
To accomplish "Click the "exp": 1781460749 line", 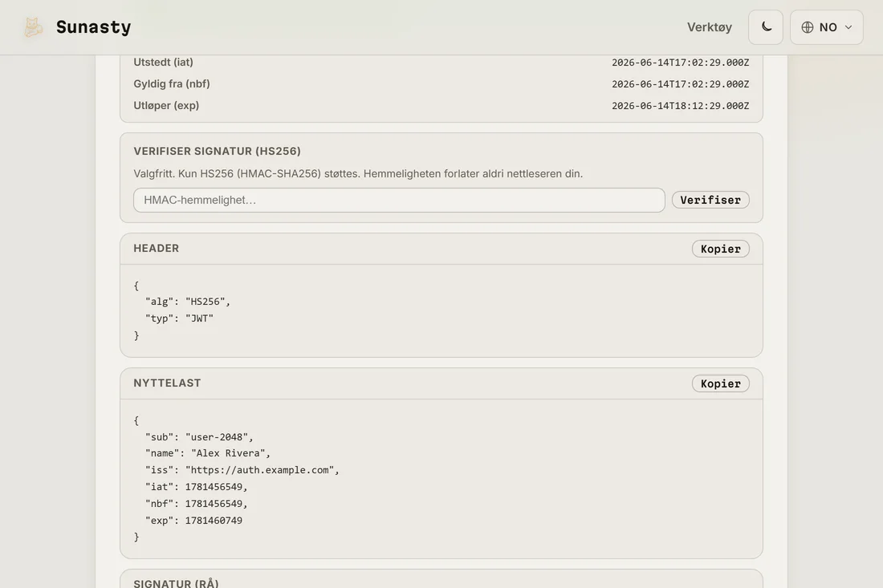I will point(193,521).
